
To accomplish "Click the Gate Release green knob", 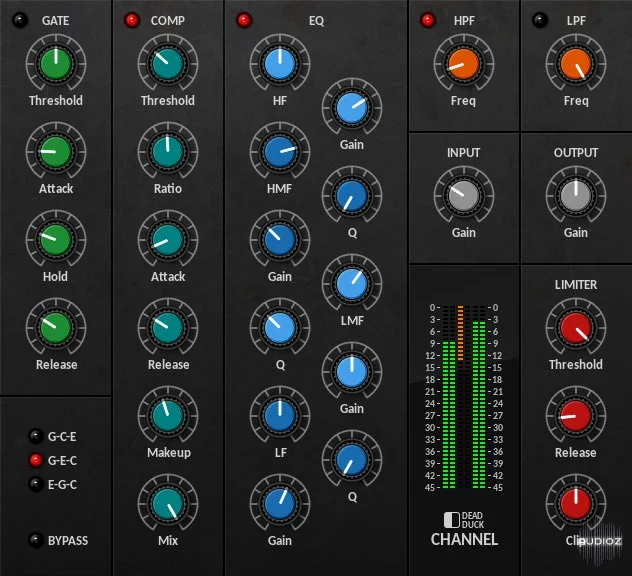I will coord(56,328).
